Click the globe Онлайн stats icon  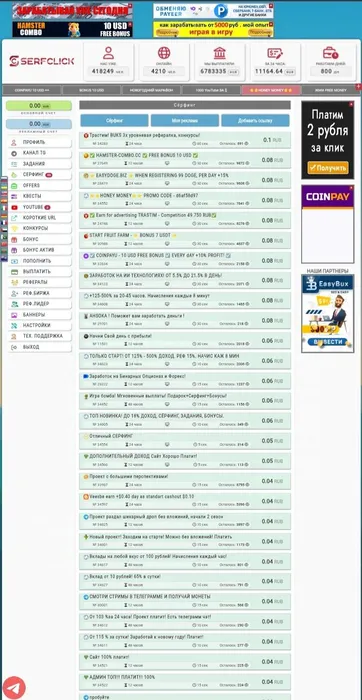(164, 53)
